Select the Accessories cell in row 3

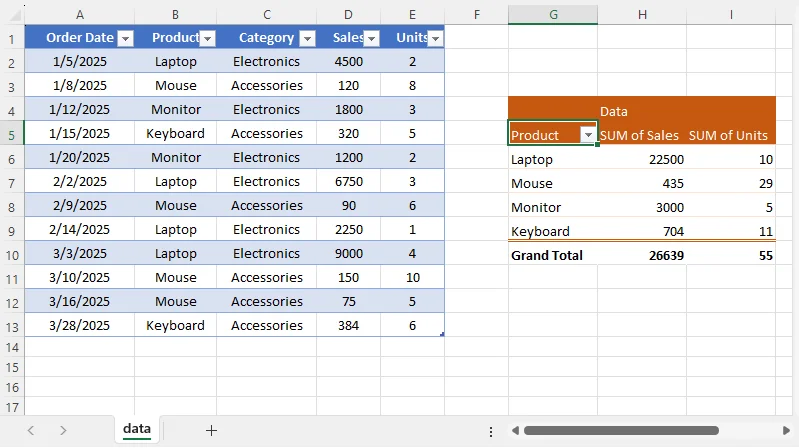tap(267, 85)
